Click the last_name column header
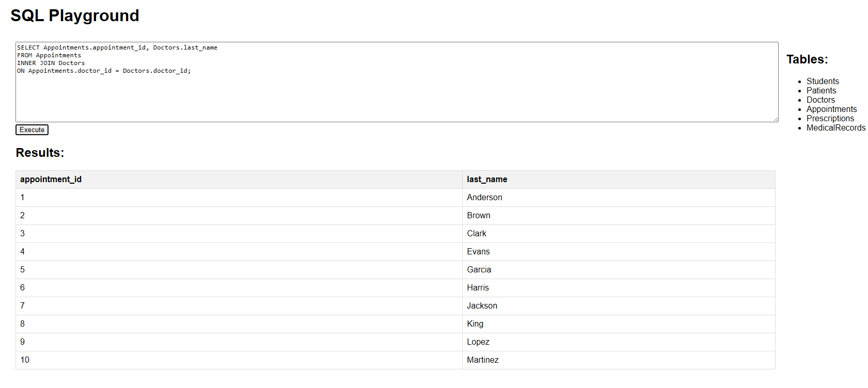Image resolution: width=868 pixels, height=388 pixels. coord(487,180)
